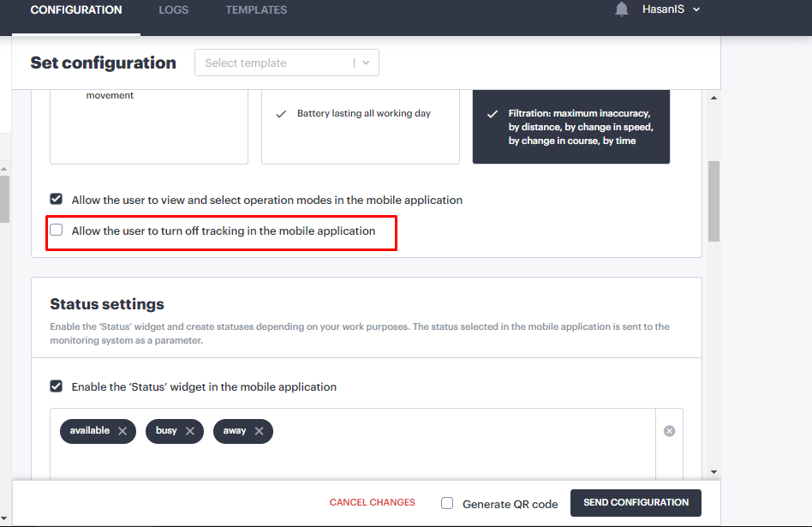Enable allowing user to turn off tracking
The image size is (812, 527).
(x=57, y=231)
